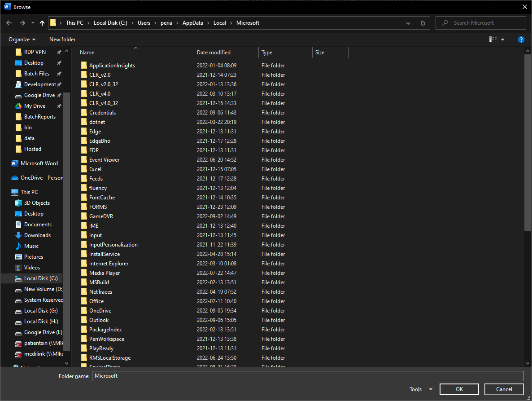Select the Credentials folder
The height and width of the screenshot is (401, 532).
pos(102,113)
